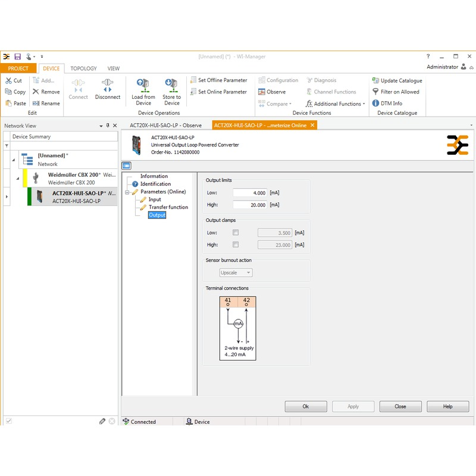The width and height of the screenshot is (476, 476).
Task: Select the Information tree item
Action: 154,176
